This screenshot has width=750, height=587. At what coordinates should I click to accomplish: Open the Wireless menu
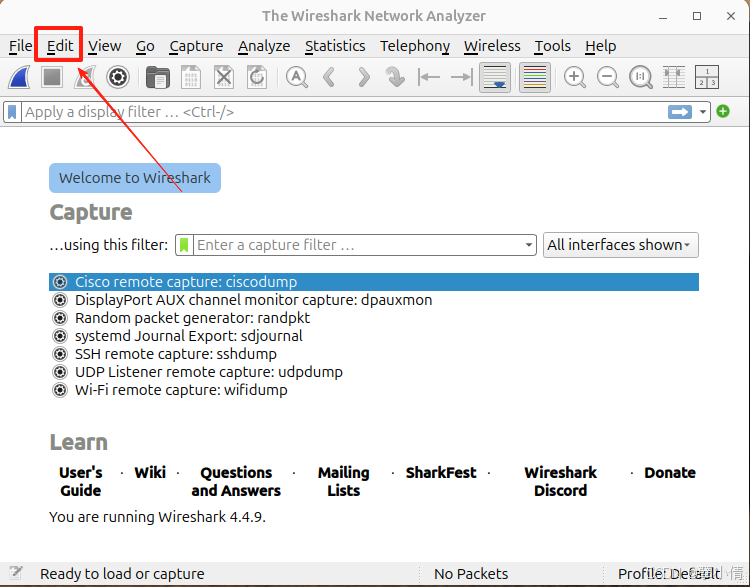(x=492, y=46)
